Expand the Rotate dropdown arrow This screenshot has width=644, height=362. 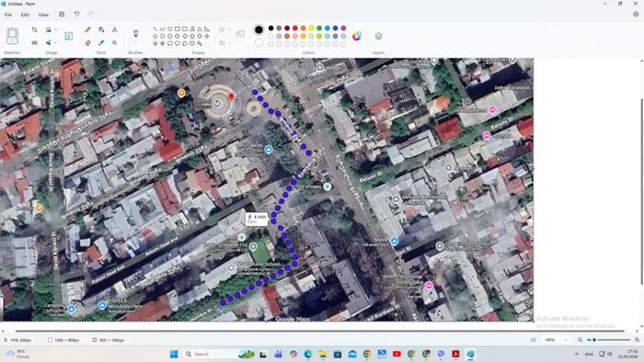coord(55,30)
